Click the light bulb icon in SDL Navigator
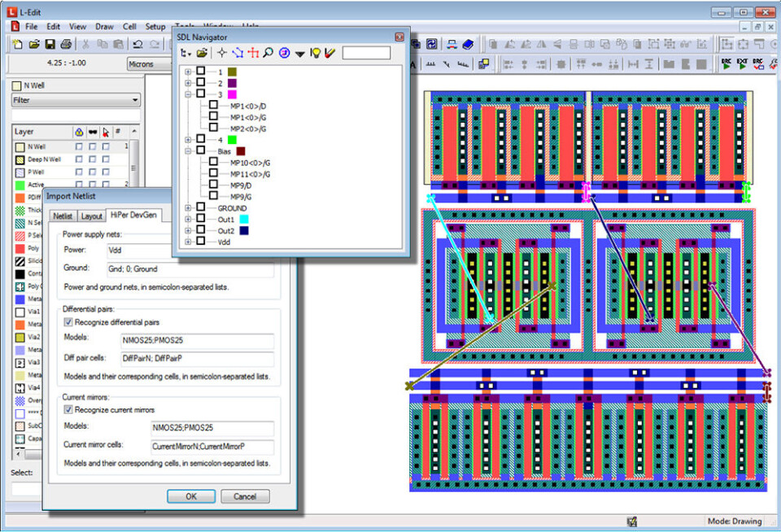The height and width of the screenshot is (532, 781). click(x=315, y=53)
